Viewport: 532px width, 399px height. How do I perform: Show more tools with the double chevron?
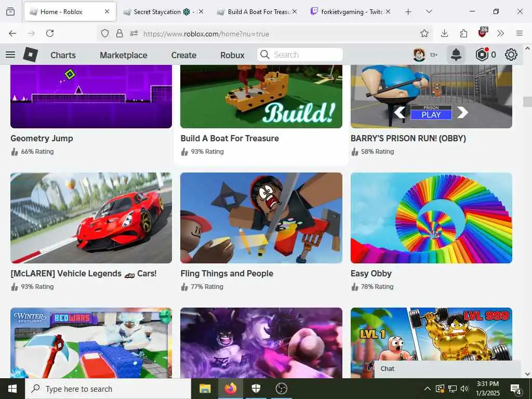click(x=500, y=33)
